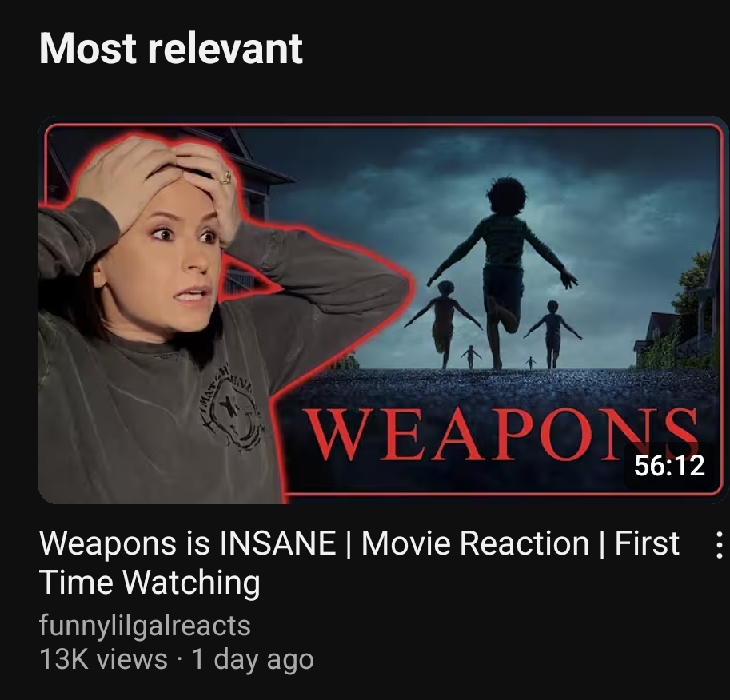Open the Weapons movie reaction video thumbnail
Screen dimensions: 730x700
pos(383,310)
